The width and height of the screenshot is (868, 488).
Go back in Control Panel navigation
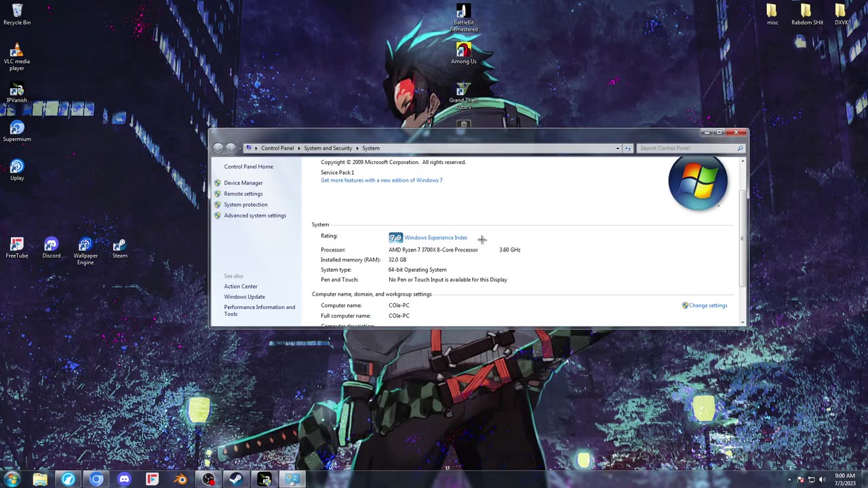coord(218,148)
